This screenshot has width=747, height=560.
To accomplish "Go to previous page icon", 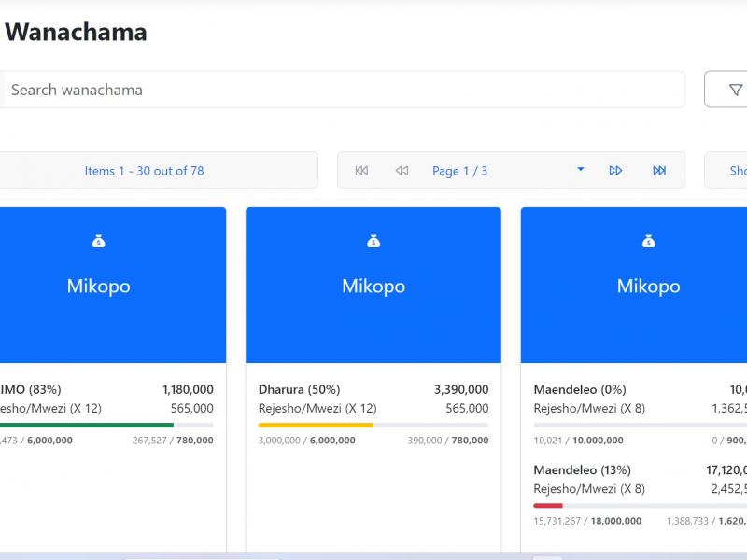I will pyautogui.click(x=402, y=171).
